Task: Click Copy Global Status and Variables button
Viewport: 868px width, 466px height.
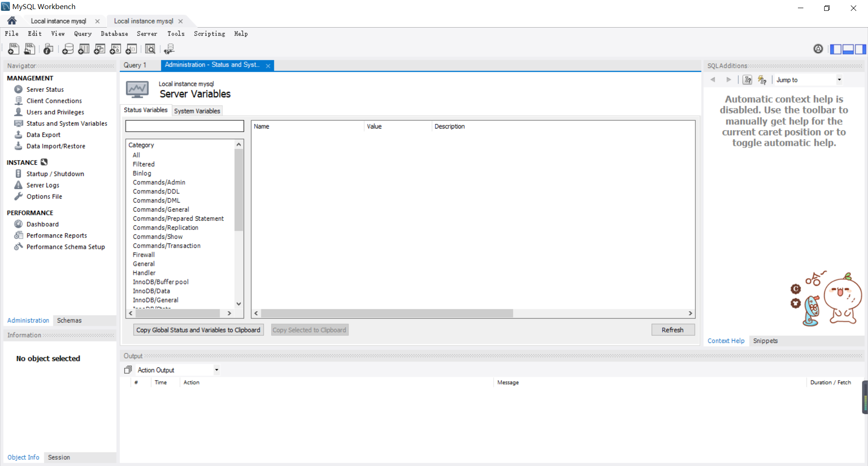Action: [x=198, y=330]
